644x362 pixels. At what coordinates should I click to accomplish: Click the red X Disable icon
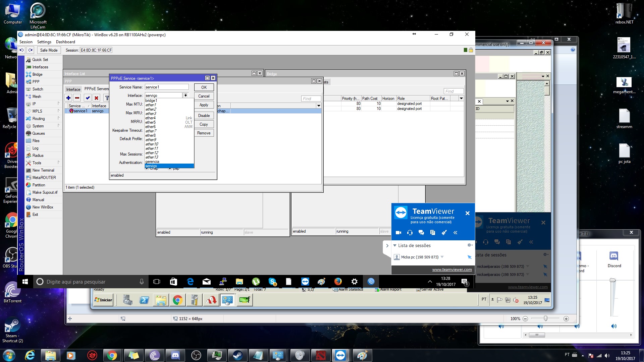pos(97,98)
